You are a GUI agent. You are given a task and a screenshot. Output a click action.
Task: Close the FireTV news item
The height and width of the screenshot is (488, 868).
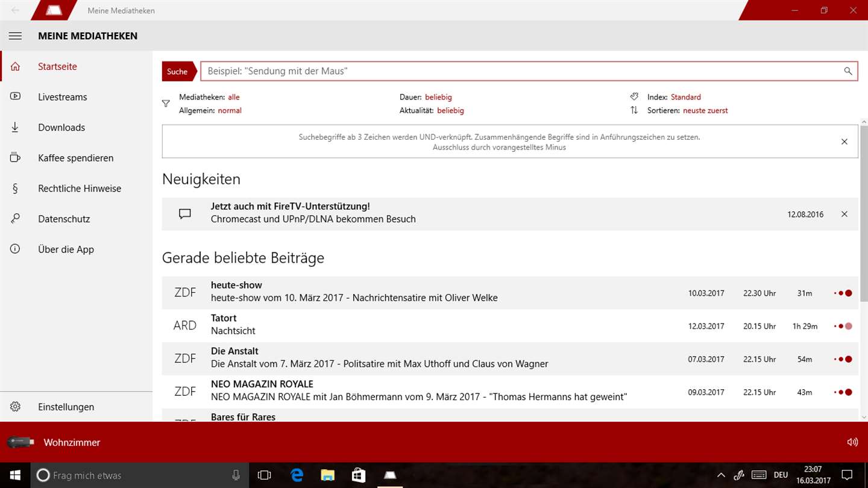pyautogui.click(x=844, y=214)
